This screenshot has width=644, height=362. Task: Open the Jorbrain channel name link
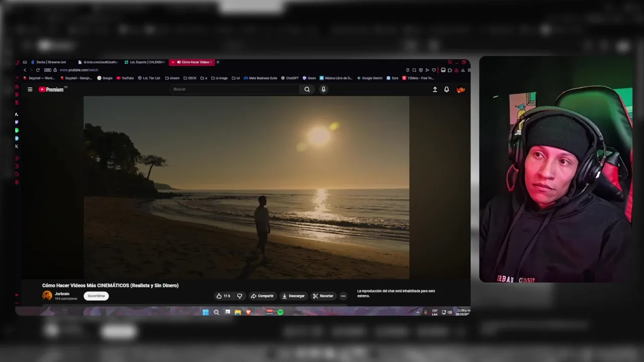pyautogui.click(x=62, y=294)
